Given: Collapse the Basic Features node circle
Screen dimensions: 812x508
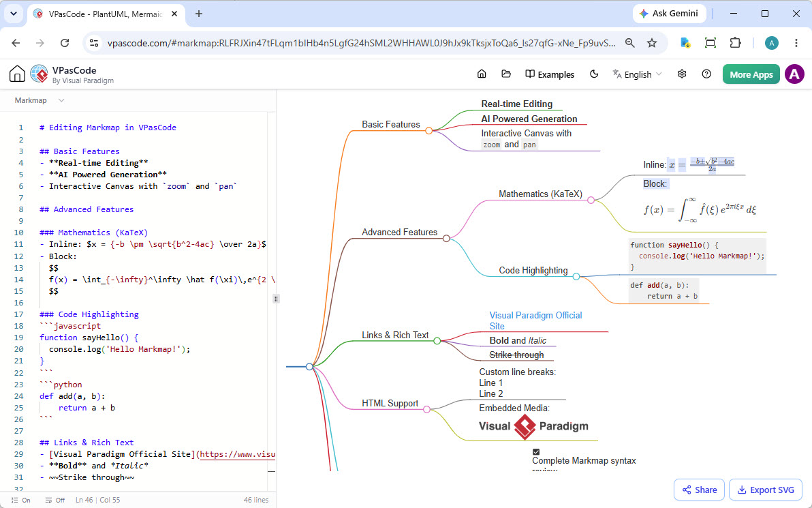Looking at the screenshot, I should click(428, 131).
